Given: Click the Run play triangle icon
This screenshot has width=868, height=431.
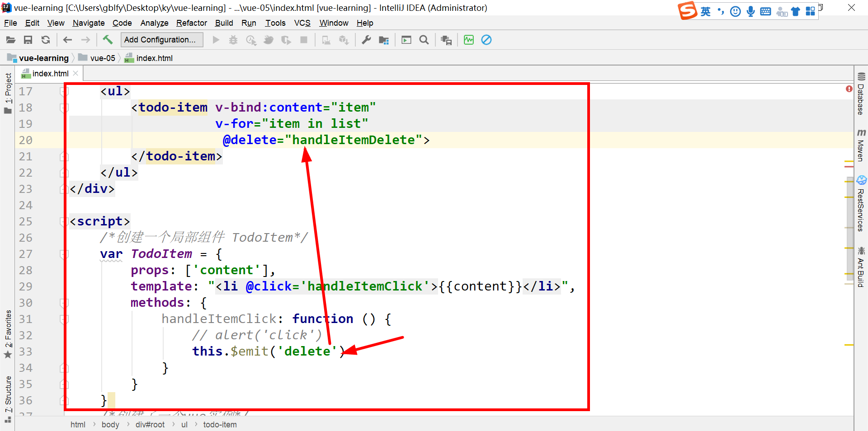Looking at the screenshot, I should 216,40.
